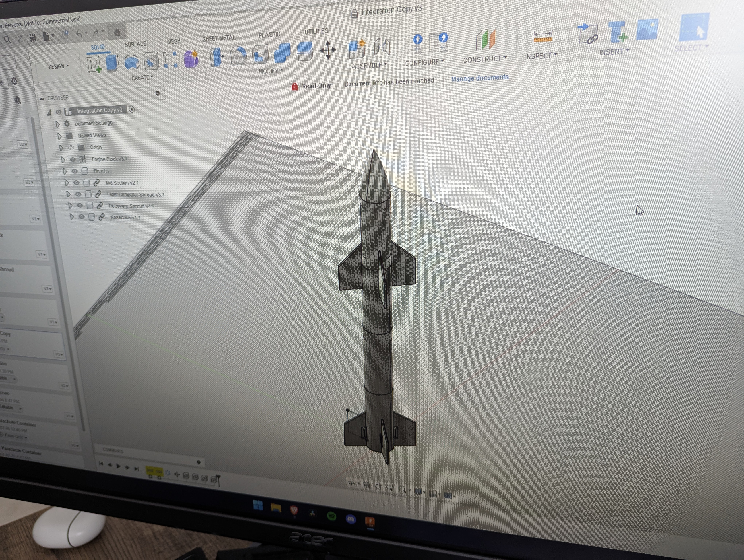Toggle visibility of Integration Copy v3 root
744x560 pixels.
pos(59,112)
